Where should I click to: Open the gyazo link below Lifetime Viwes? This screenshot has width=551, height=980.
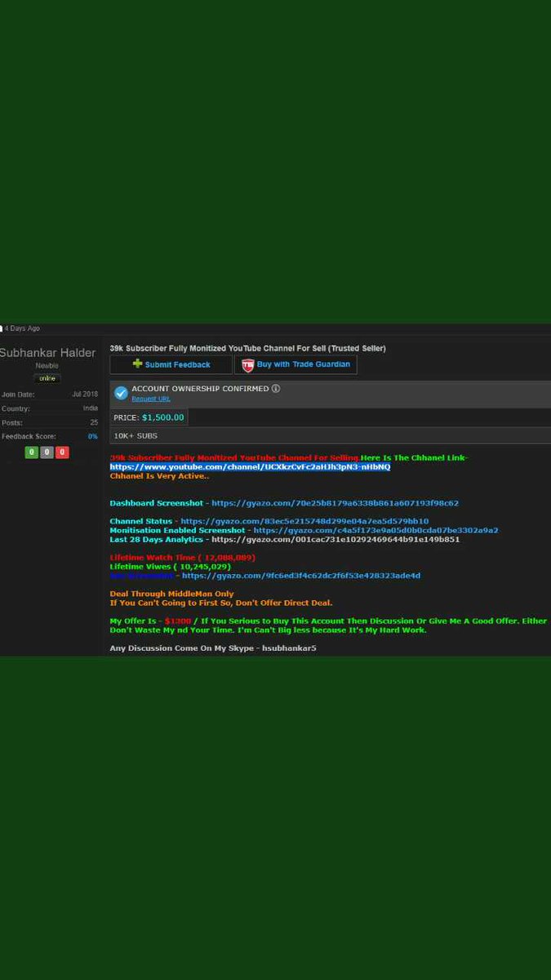pyautogui.click(x=301, y=576)
